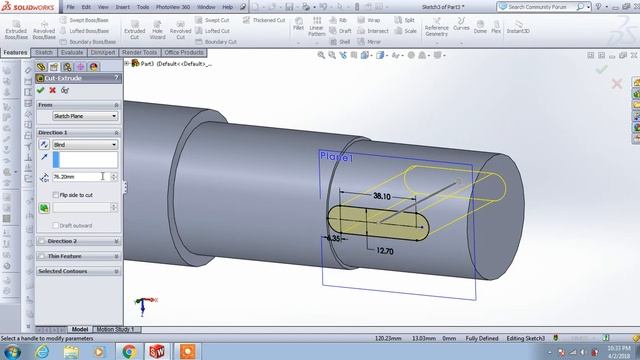Switch to the Office Products tab
The height and width of the screenshot is (360, 640).
click(184, 53)
